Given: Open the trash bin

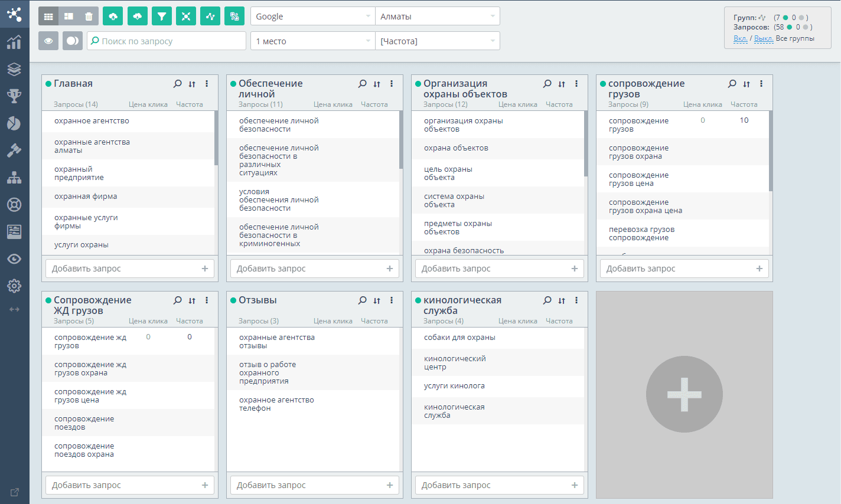Looking at the screenshot, I should click(x=89, y=17).
